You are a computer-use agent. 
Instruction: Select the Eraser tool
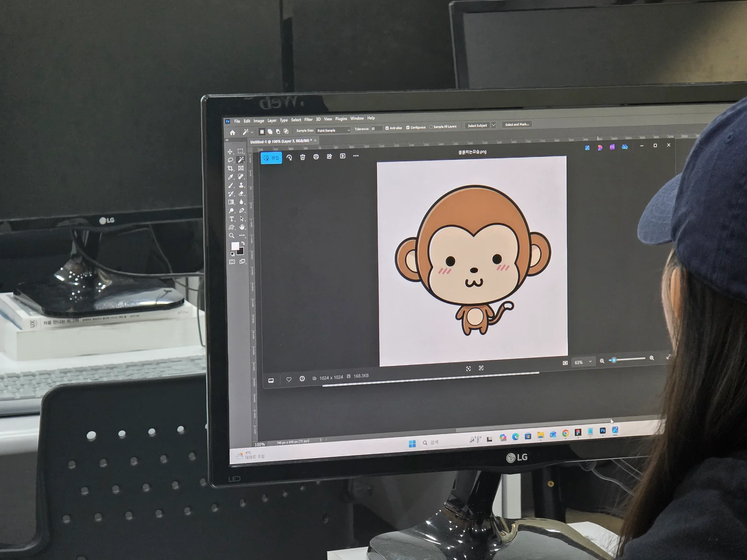(x=241, y=194)
